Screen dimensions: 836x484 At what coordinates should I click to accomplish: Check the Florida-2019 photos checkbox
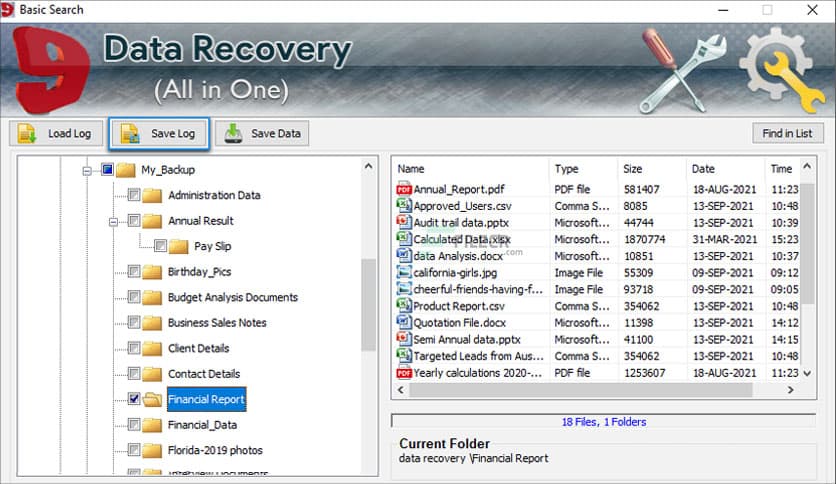click(x=134, y=450)
